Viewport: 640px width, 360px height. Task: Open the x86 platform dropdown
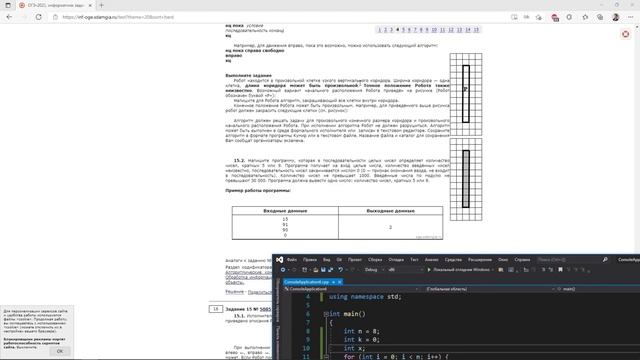coord(405,270)
